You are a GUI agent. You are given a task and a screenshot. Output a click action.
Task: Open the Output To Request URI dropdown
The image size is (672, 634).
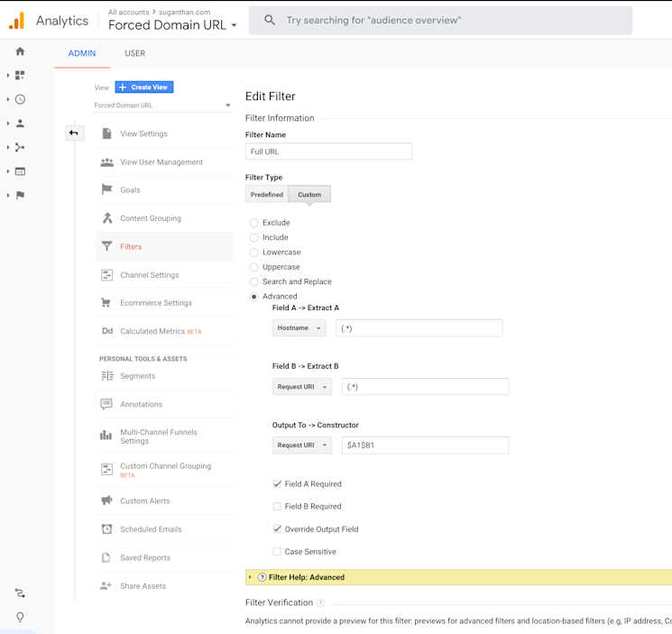pyautogui.click(x=302, y=446)
